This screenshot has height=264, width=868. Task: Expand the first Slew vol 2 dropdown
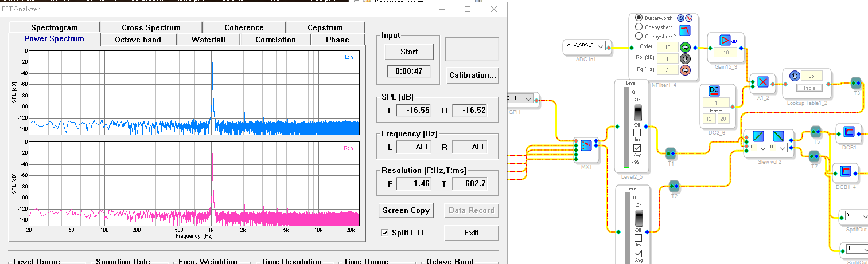pos(758,148)
